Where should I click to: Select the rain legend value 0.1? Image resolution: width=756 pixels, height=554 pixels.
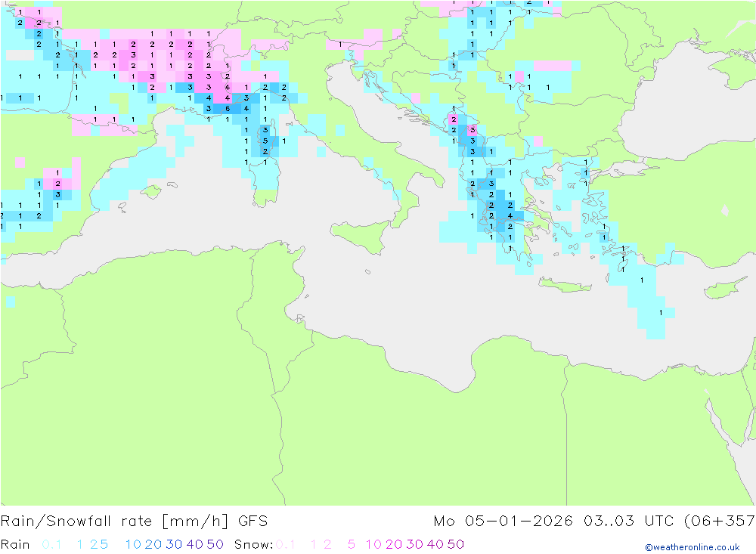(51, 544)
